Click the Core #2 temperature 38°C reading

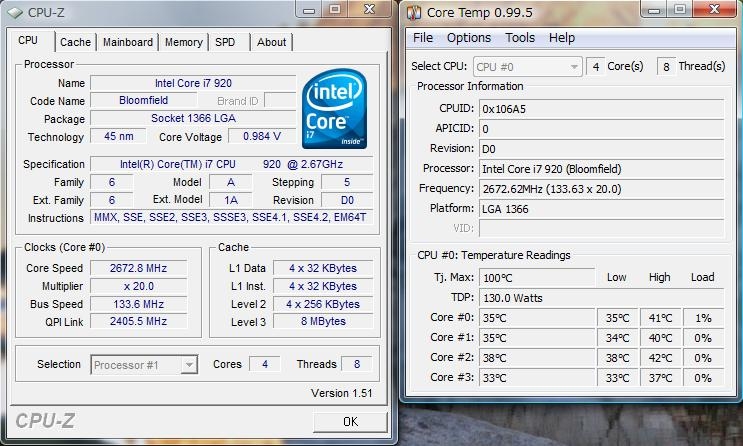click(537, 358)
